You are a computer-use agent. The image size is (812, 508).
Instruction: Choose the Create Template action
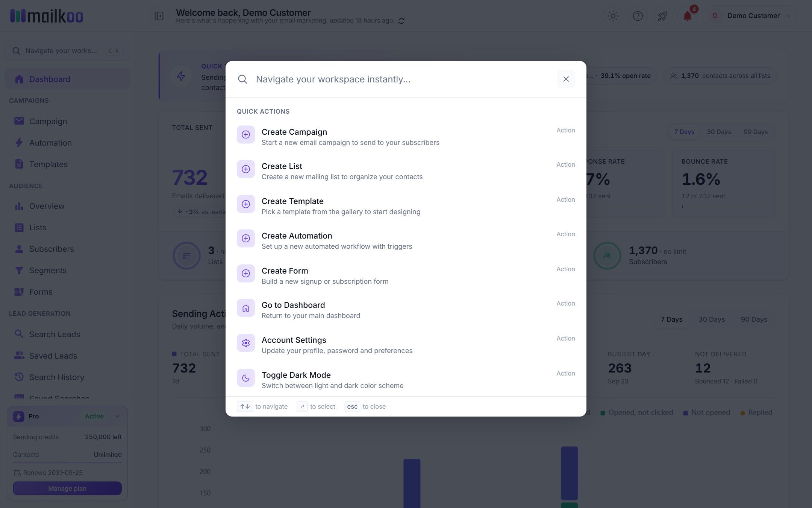406,206
